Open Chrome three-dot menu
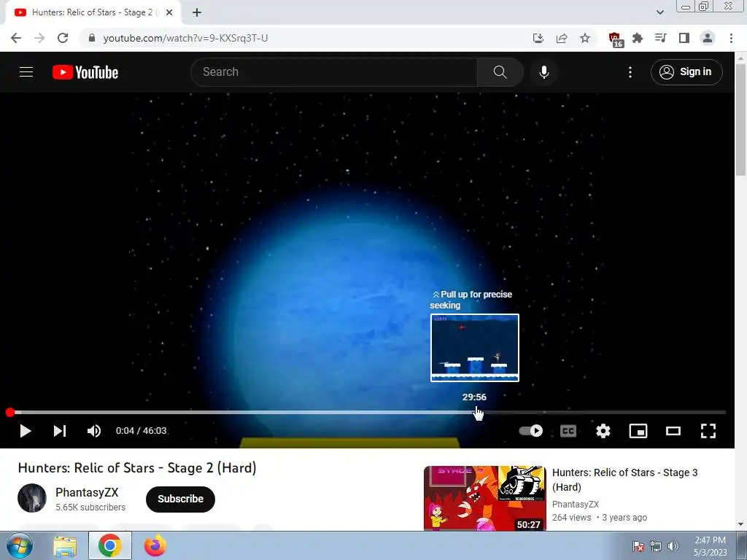Image resolution: width=747 pixels, height=560 pixels. coord(731,38)
